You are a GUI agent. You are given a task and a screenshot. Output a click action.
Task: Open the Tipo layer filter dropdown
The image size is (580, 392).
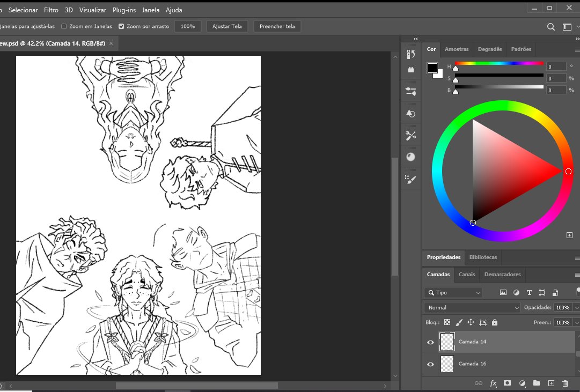(453, 292)
